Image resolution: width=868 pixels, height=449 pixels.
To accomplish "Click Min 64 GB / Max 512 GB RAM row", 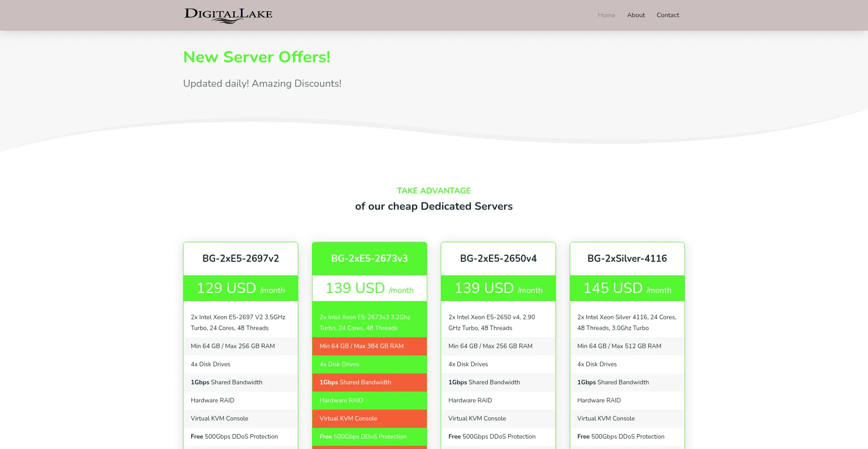I will 619,346.
